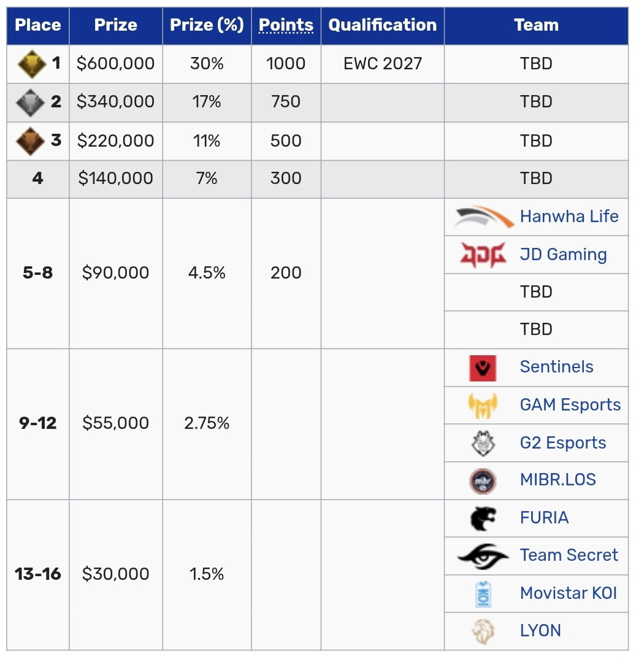644x659 pixels.
Task: Click the underlined Points column header
Action: click(286, 25)
